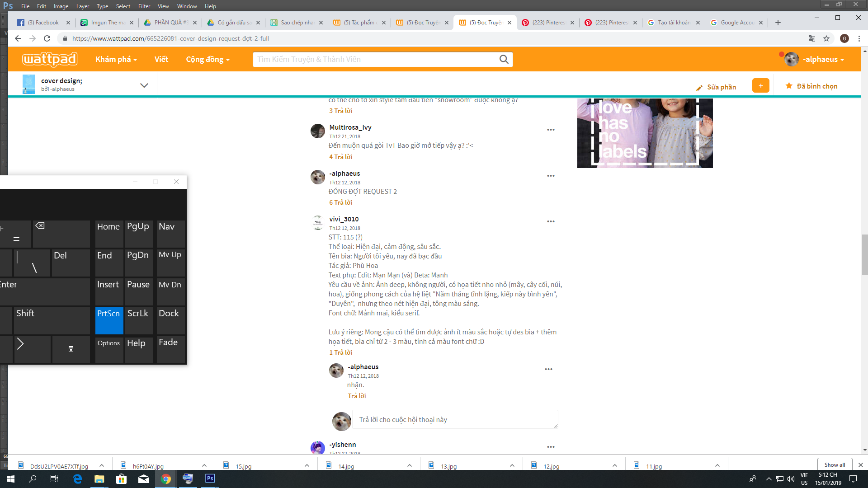The height and width of the screenshot is (488, 868).
Task: Click the Nav key on on-screen keyboard
Action: (x=170, y=234)
